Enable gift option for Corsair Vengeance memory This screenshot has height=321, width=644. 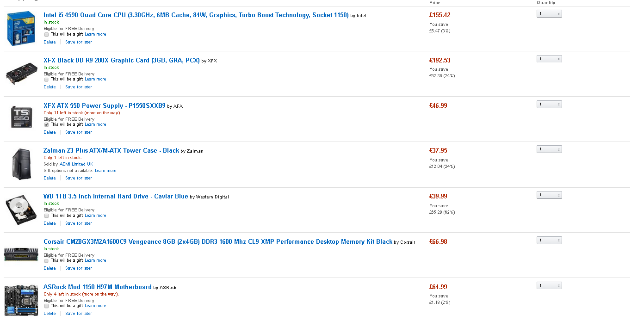[x=46, y=260]
